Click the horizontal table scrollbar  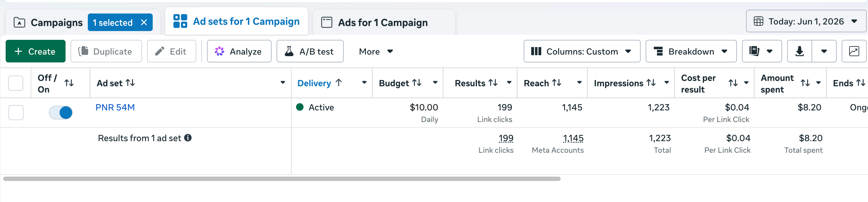click(x=282, y=179)
